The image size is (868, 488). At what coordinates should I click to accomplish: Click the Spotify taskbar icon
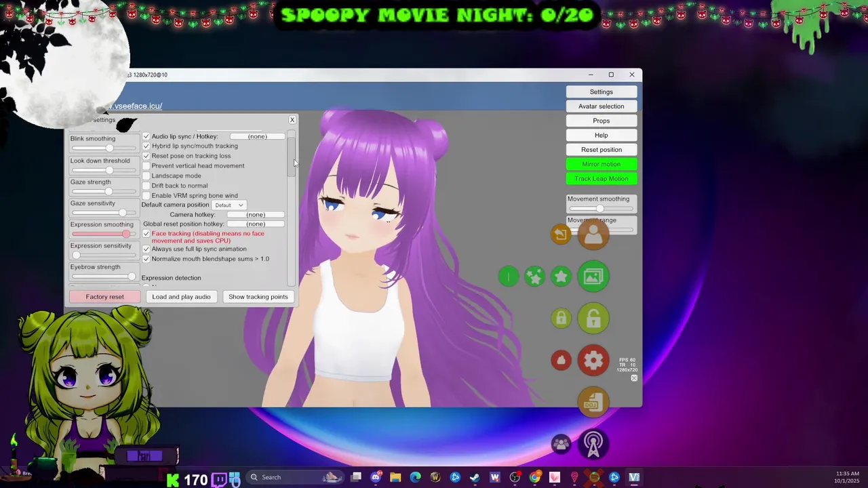tap(594, 477)
